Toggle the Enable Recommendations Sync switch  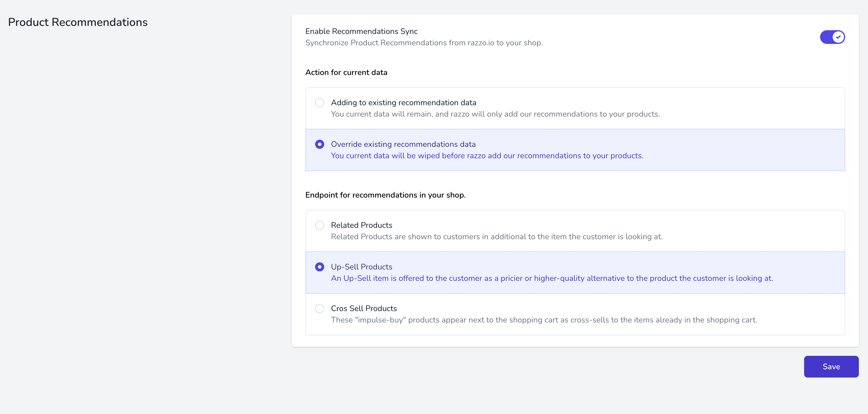[x=832, y=37]
